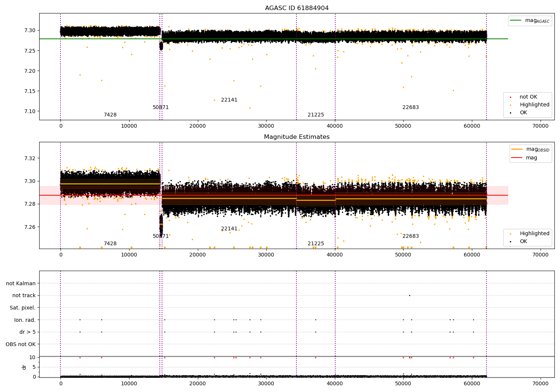Click obsid label 7428 in Magnitude Estimates plot
Screen dimensions: 560x392
pos(110,244)
